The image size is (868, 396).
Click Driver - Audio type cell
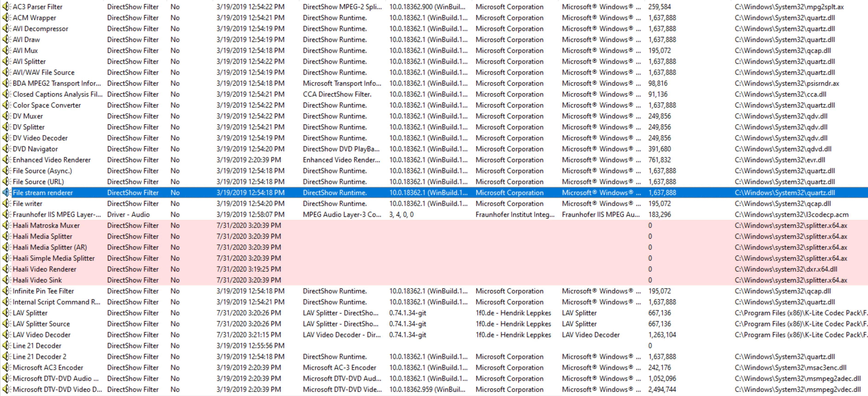(128, 214)
